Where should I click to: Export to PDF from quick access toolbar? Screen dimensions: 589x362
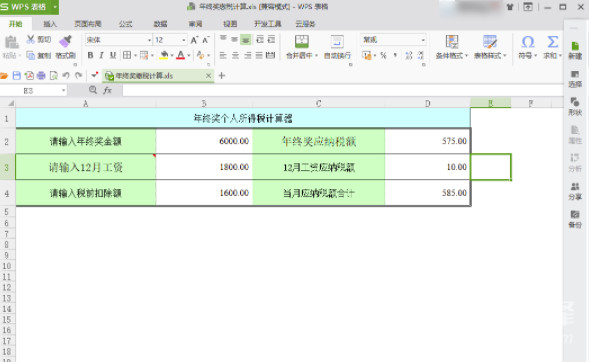(x=29, y=75)
